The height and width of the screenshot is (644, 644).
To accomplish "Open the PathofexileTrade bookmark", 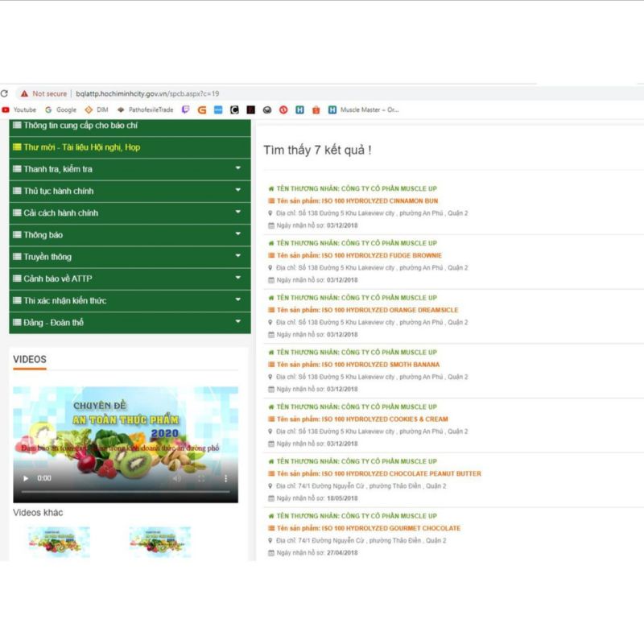I will point(146,110).
